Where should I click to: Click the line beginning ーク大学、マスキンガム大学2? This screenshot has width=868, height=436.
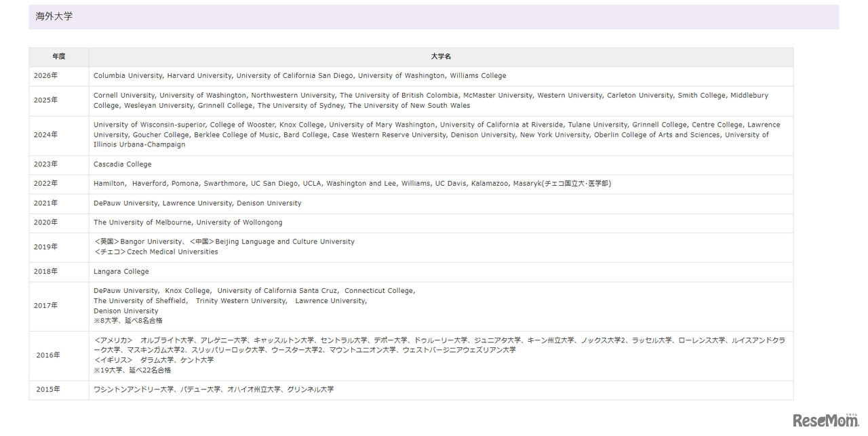[x=304, y=350]
